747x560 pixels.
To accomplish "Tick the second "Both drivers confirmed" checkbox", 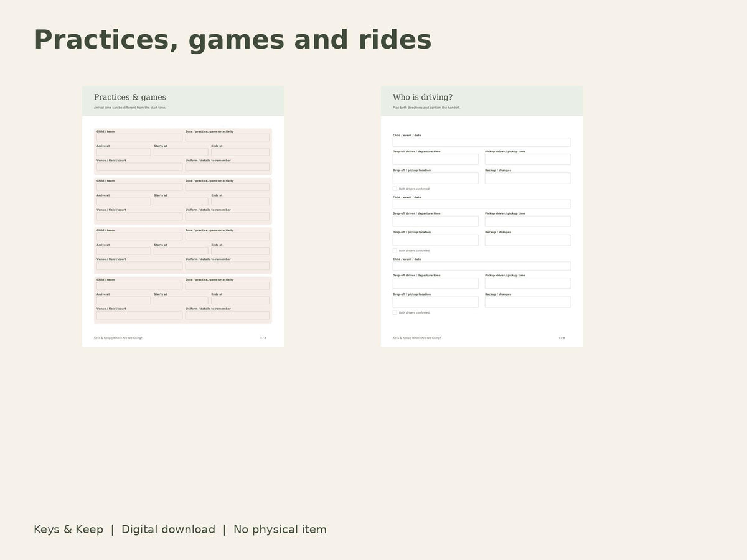I will [395, 251].
